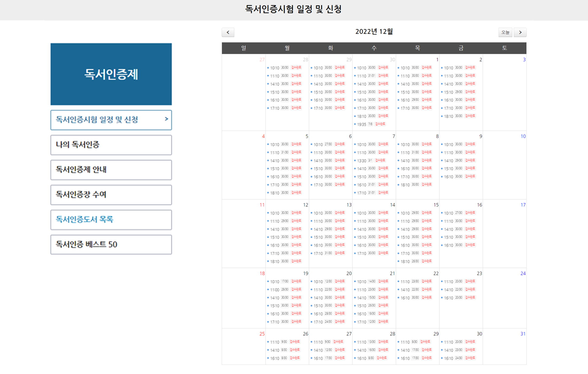Click the chevron on 독서인증시험 일정 및 신청
The height and width of the screenshot is (374, 588).
tap(166, 119)
